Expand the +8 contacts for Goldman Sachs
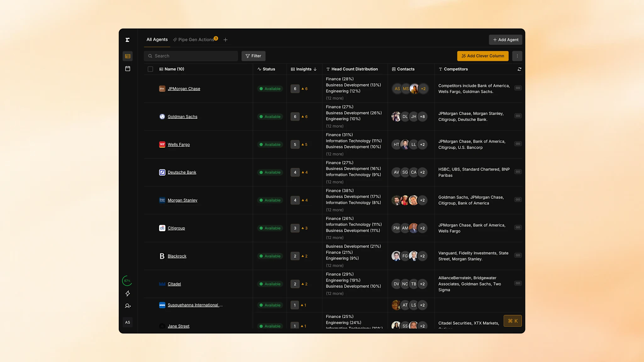 pos(422,117)
